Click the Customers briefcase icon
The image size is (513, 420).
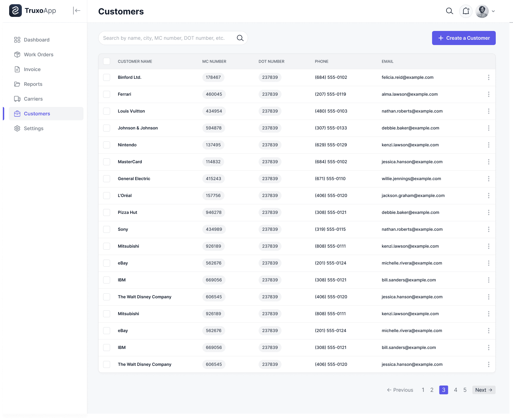tap(17, 114)
